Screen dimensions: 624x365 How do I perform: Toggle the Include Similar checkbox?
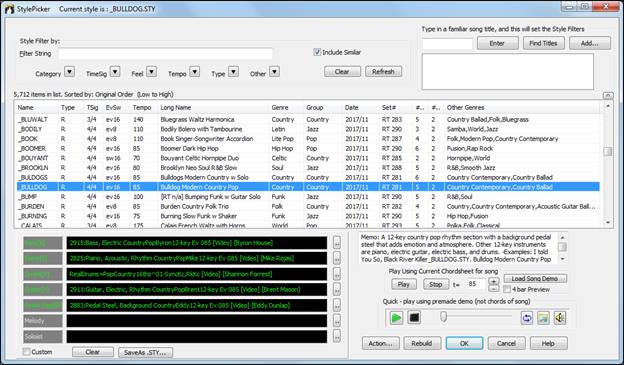point(317,52)
